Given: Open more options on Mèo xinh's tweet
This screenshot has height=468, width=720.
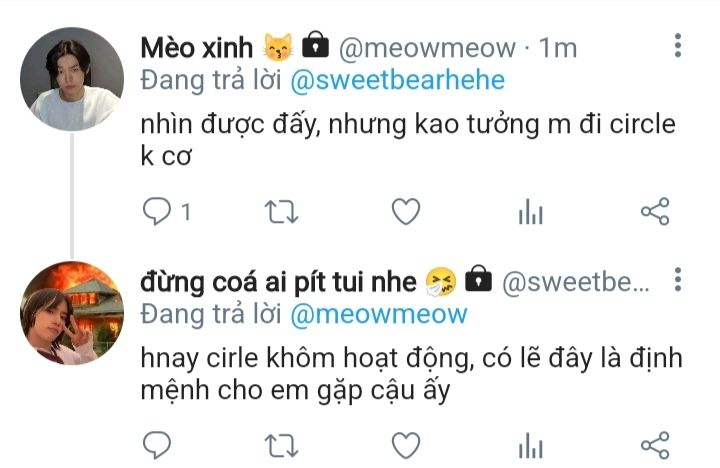Looking at the screenshot, I should 678,45.
